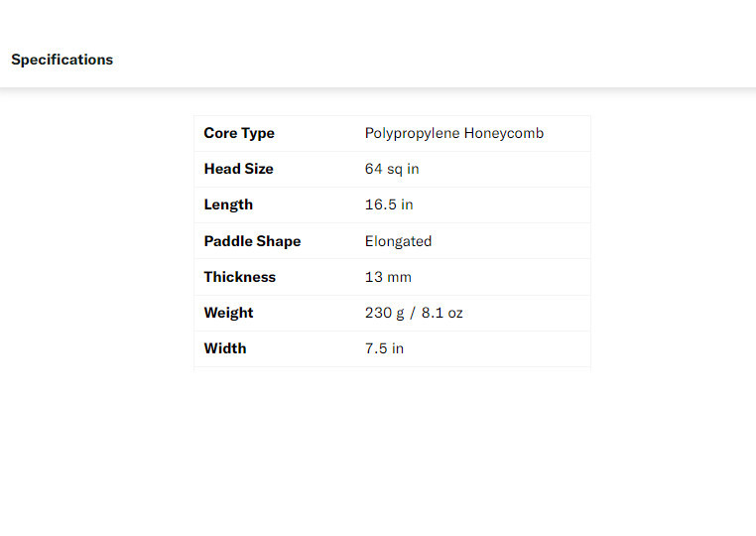The image size is (756, 536).
Task: Click the Head Size label
Action: point(238,169)
